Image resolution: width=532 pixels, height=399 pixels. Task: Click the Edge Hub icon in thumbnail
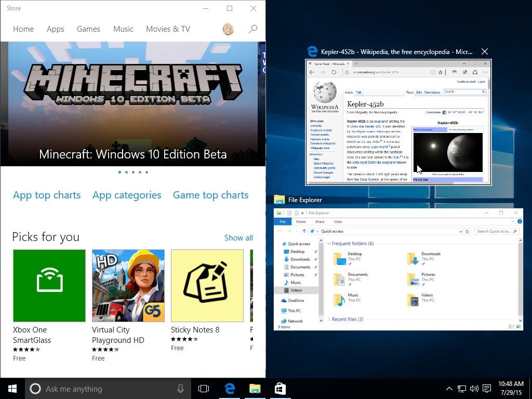click(x=455, y=72)
